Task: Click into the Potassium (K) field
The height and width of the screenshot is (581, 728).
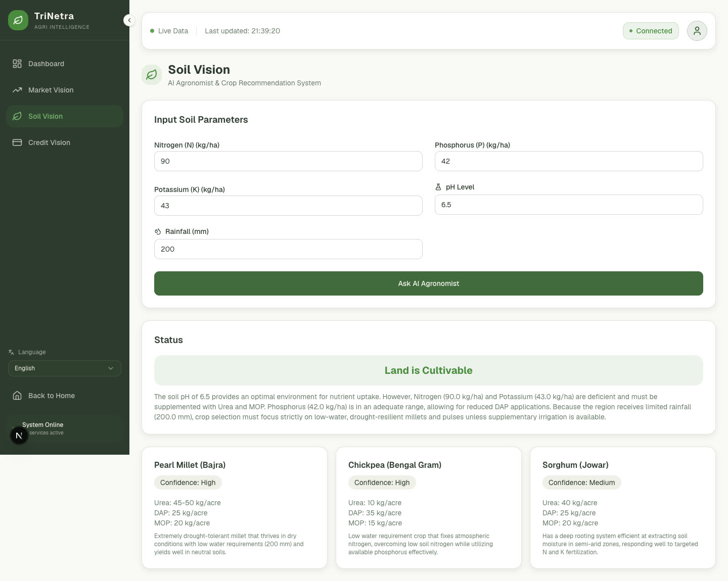Action: (x=288, y=206)
